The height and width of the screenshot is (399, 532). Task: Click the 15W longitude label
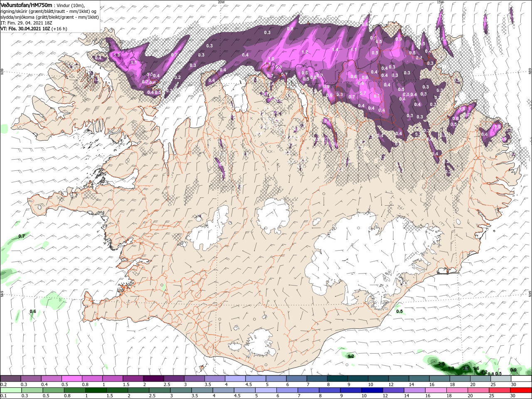click(x=440, y=2)
